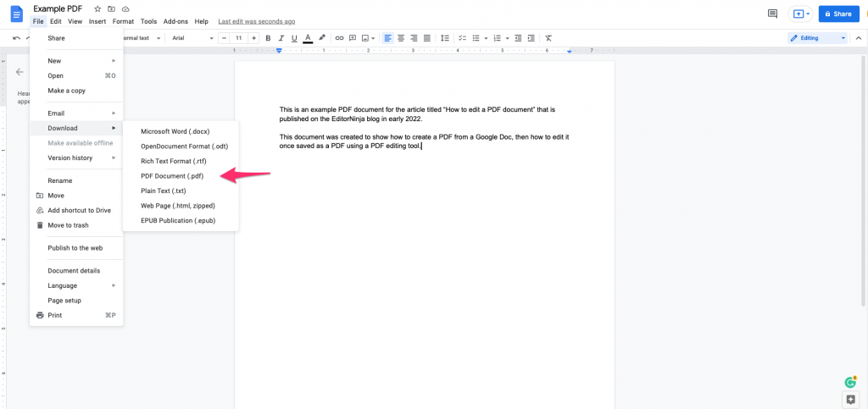The width and height of the screenshot is (868, 409).
Task: Click the move to folder icon
Action: tap(111, 8)
